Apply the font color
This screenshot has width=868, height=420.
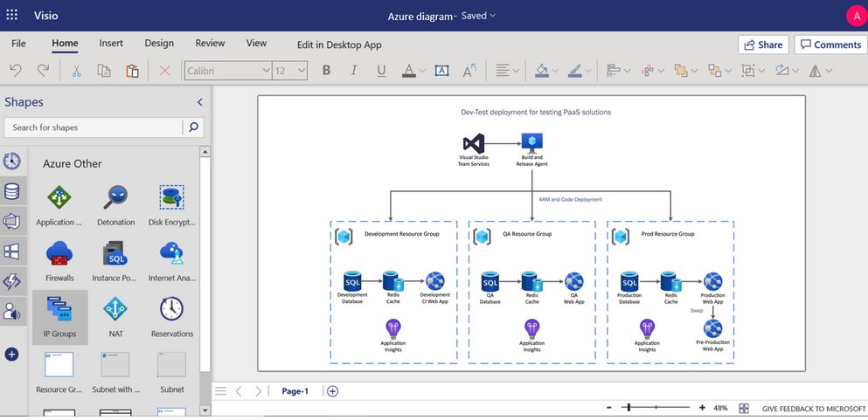[x=408, y=70]
